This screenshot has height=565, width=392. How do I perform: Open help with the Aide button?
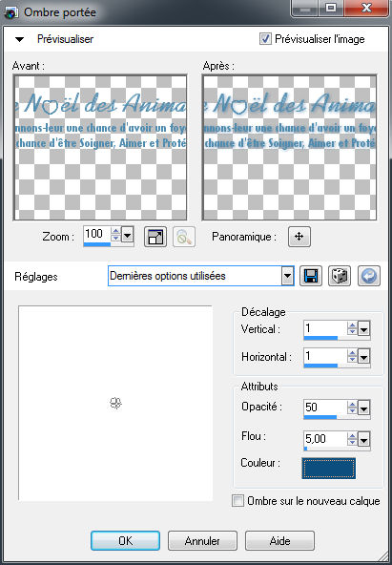click(x=279, y=540)
